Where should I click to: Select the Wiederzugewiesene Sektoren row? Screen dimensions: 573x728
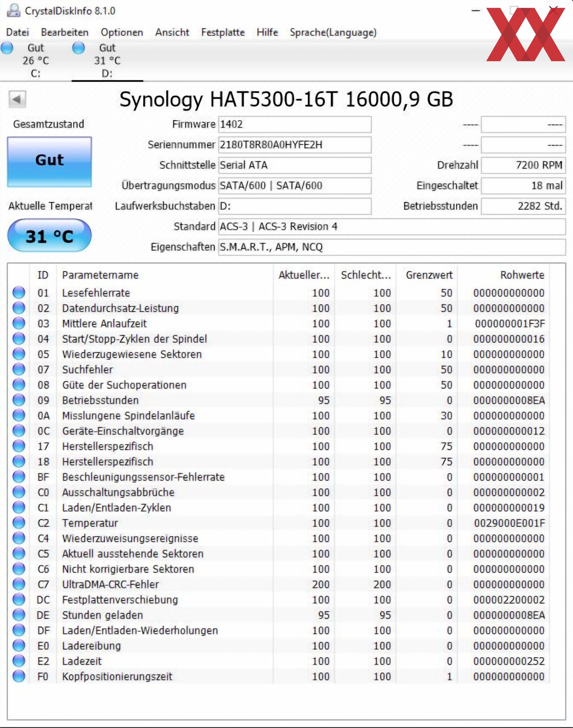tap(132, 354)
